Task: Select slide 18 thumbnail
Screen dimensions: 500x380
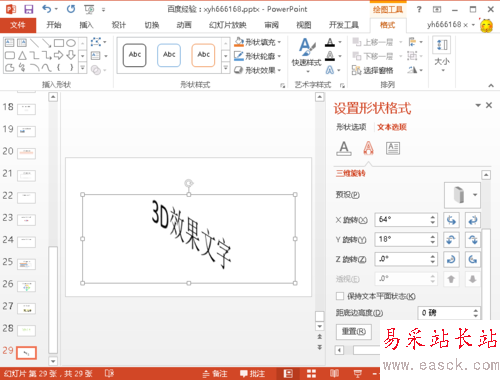Action: (x=26, y=109)
